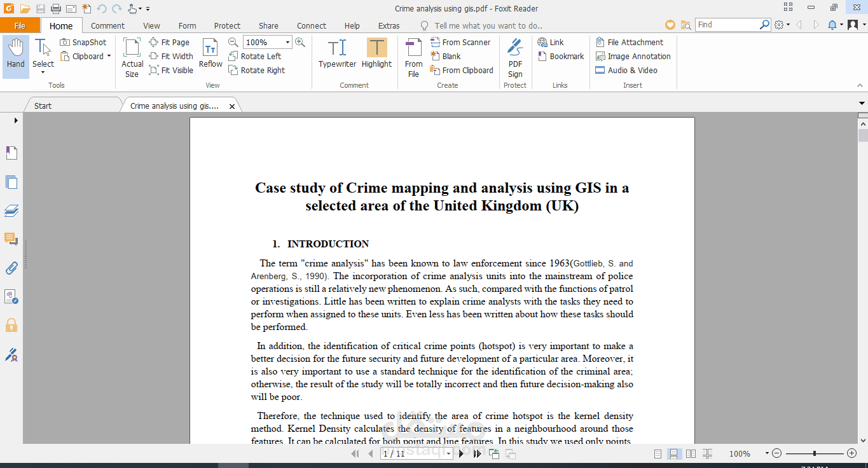Create PDF From File
The width and height of the screenshot is (868, 468).
tap(413, 57)
